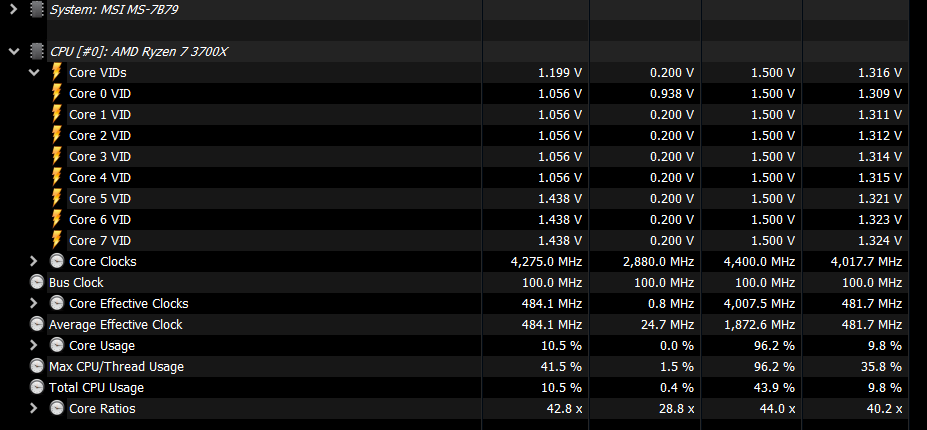Select the Bus Clock sensor label

point(76,283)
